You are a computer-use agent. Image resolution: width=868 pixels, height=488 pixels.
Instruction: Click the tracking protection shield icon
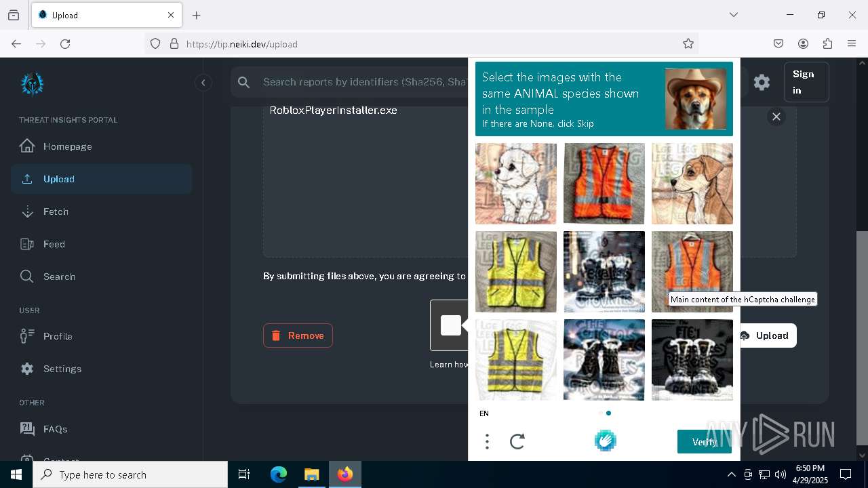[x=155, y=43]
